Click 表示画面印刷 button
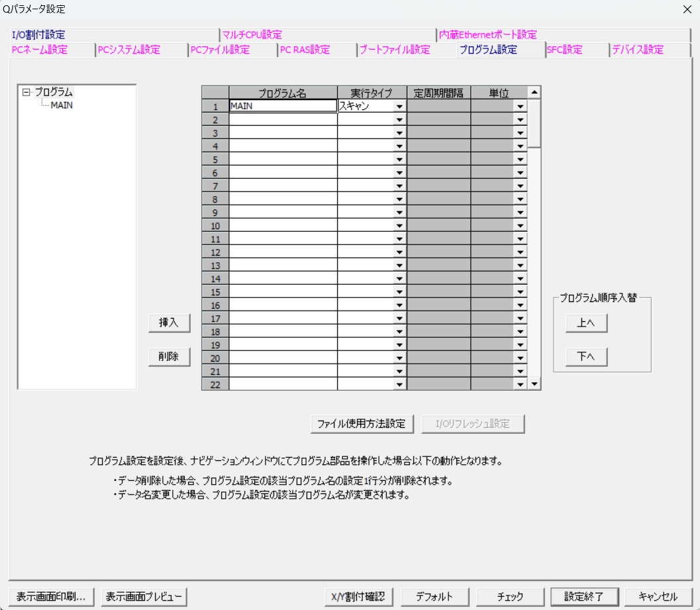The width and height of the screenshot is (700, 610). (52, 597)
